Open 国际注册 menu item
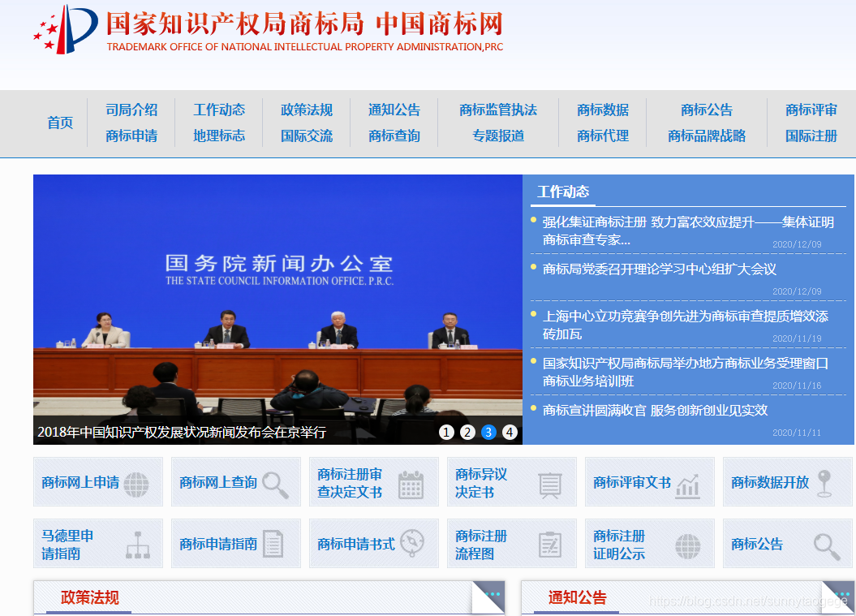 pos(811,136)
